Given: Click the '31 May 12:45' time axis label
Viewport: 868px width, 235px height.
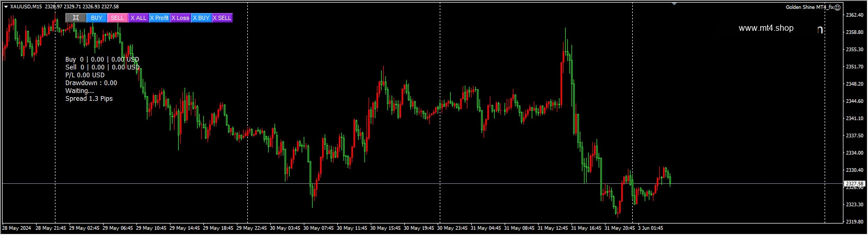Looking at the screenshot, I should [553, 228].
